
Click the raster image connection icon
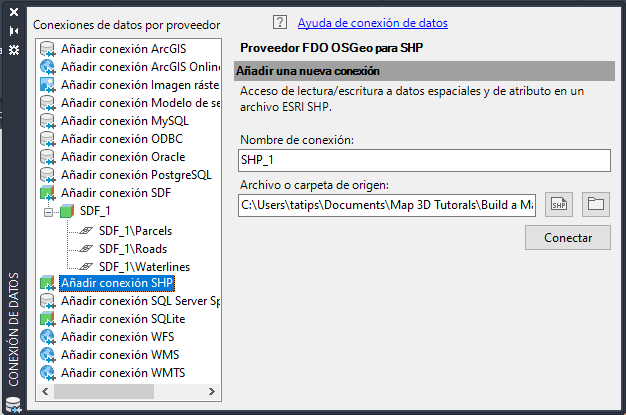click(x=47, y=85)
